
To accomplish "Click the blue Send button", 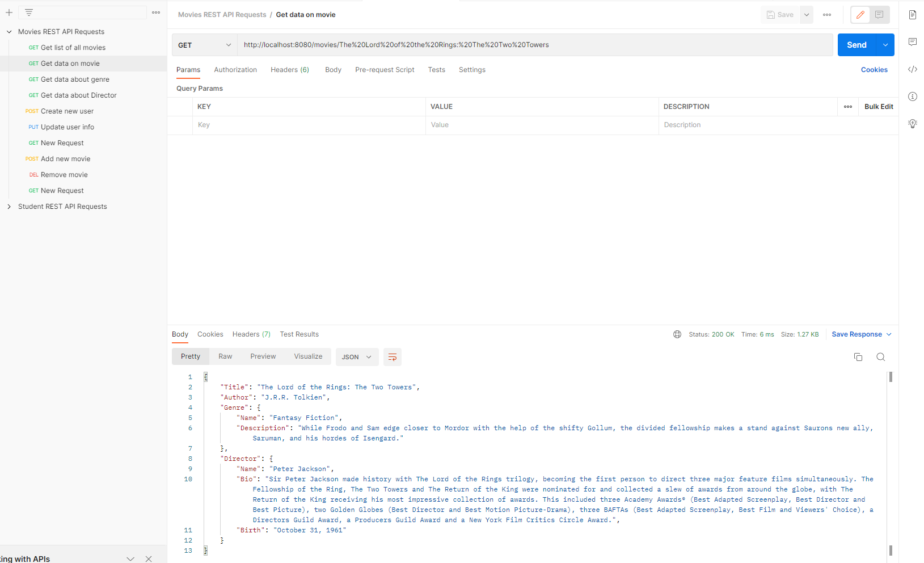I will click(857, 45).
